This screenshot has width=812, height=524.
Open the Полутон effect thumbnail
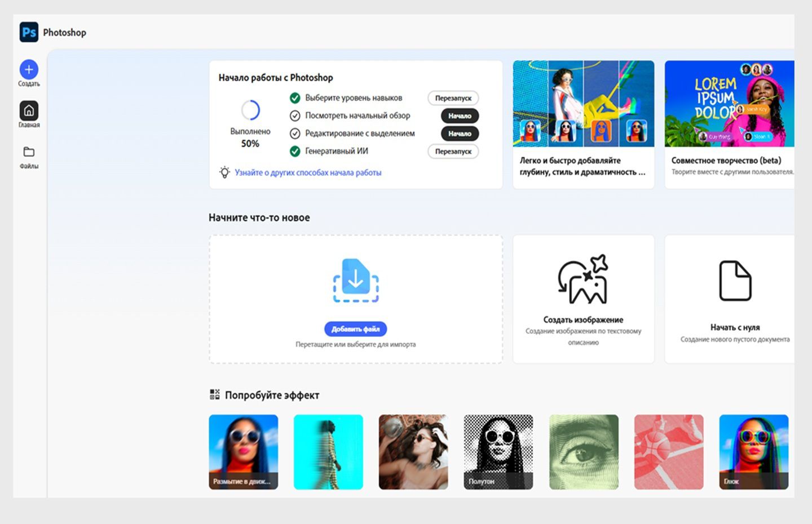coord(498,451)
